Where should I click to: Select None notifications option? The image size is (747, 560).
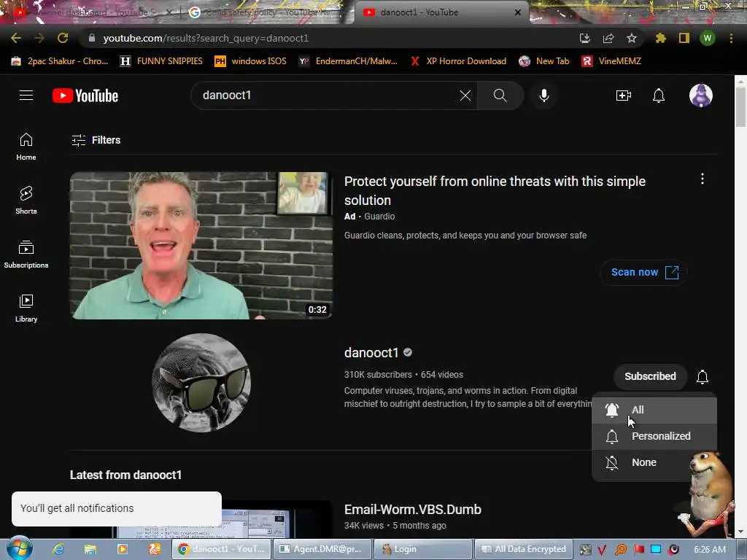pyautogui.click(x=654, y=462)
